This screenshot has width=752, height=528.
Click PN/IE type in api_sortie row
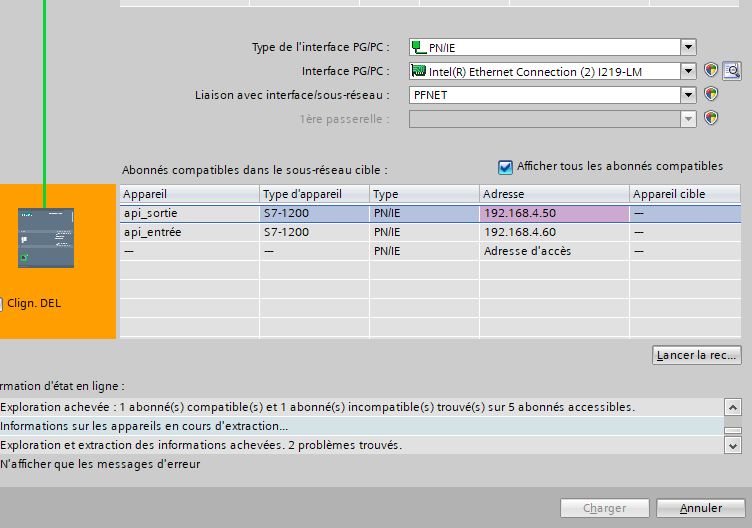(x=424, y=213)
